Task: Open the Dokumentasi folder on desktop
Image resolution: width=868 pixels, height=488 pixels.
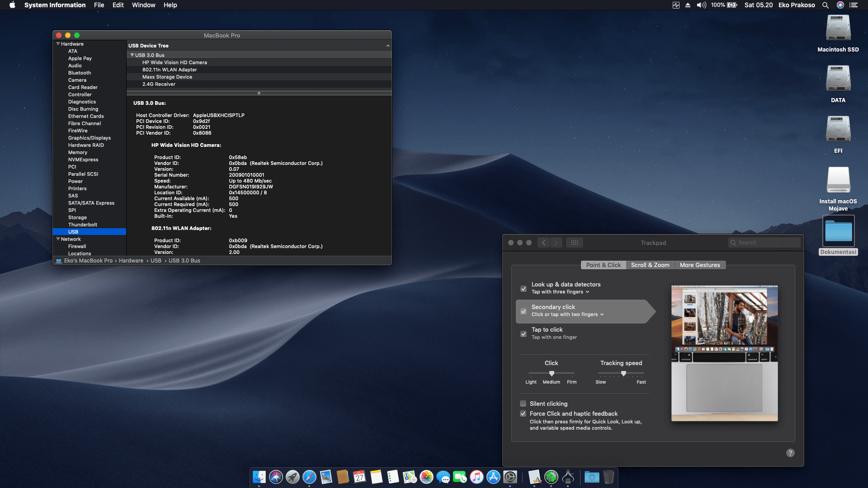Action: point(838,231)
